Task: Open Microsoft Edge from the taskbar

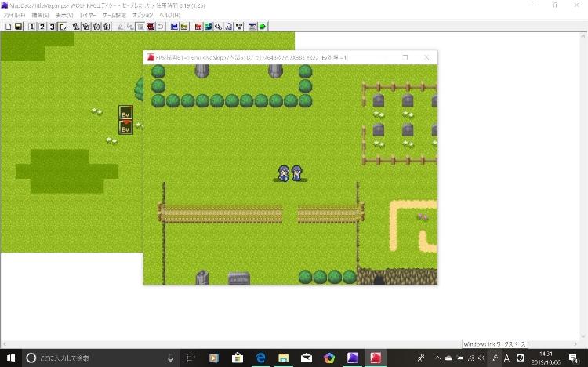Action: [260, 358]
